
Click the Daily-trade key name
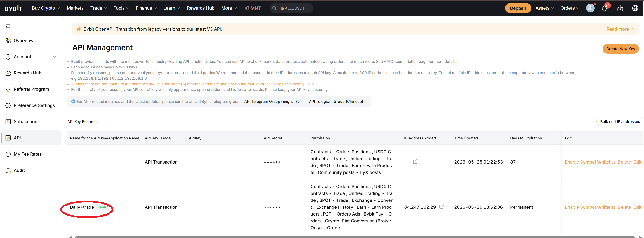pos(82,207)
